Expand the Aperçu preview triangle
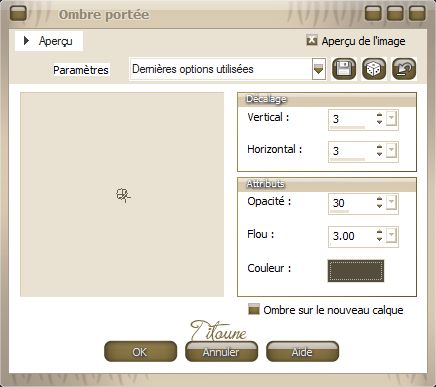This screenshot has width=436, height=387. (x=26, y=41)
